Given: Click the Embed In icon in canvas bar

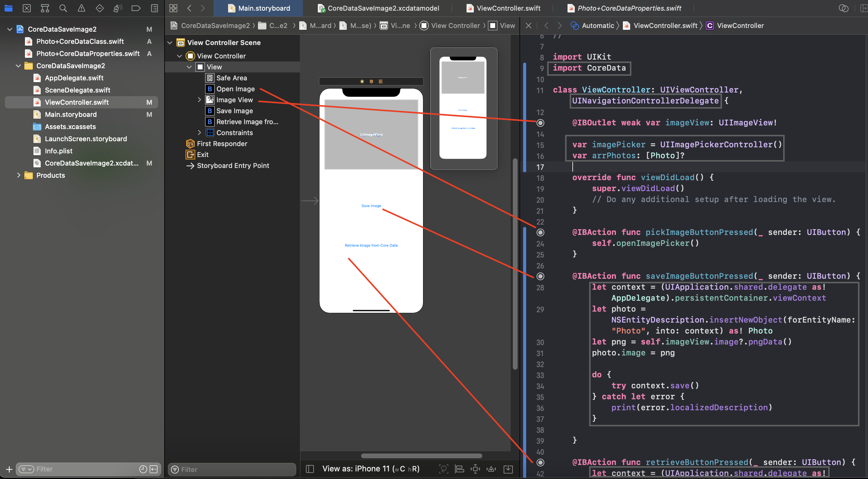Looking at the screenshot, I should [x=508, y=469].
